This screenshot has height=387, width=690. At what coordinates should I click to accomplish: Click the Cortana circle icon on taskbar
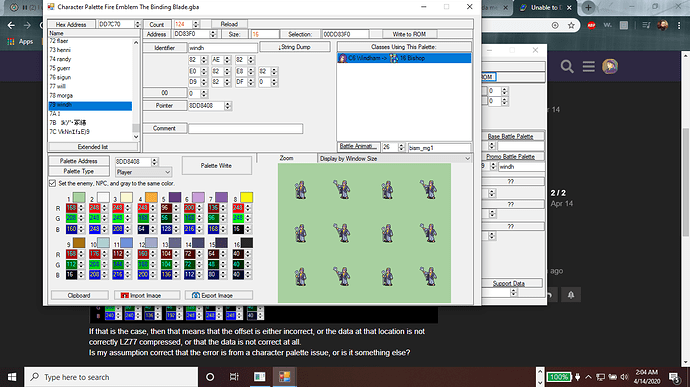click(x=210, y=377)
